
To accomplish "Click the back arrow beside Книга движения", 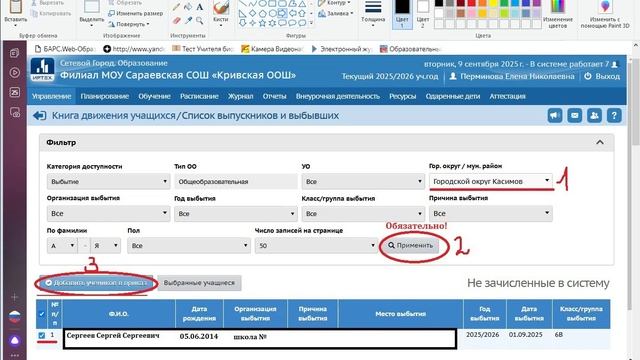I will [x=40, y=116].
